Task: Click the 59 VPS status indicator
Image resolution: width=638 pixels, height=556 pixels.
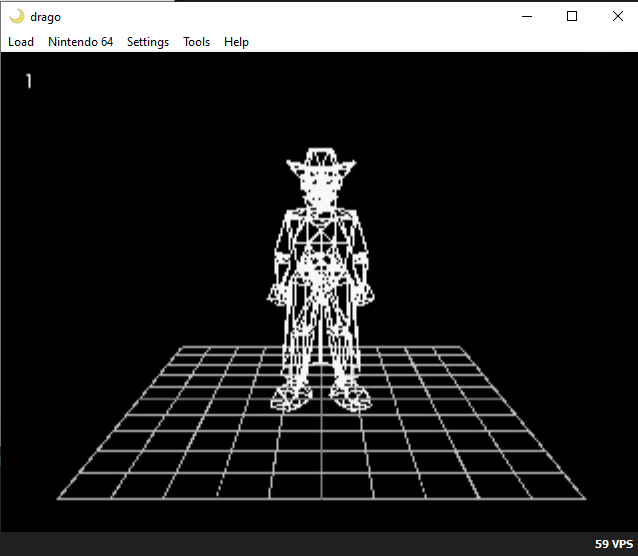Action: (614, 544)
